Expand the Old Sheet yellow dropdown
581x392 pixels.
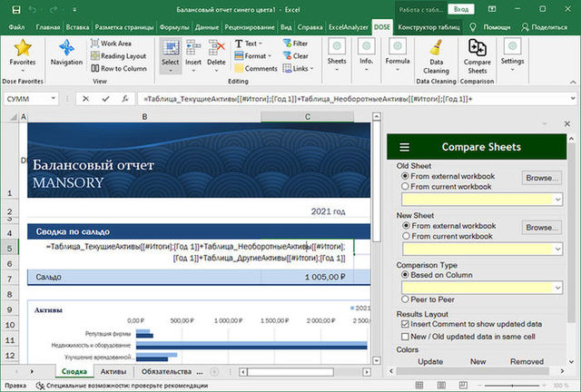[x=556, y=199]
